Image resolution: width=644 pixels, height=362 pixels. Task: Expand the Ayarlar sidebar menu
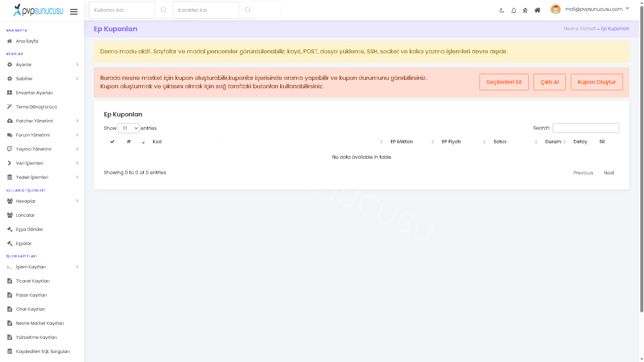point(42,64)
